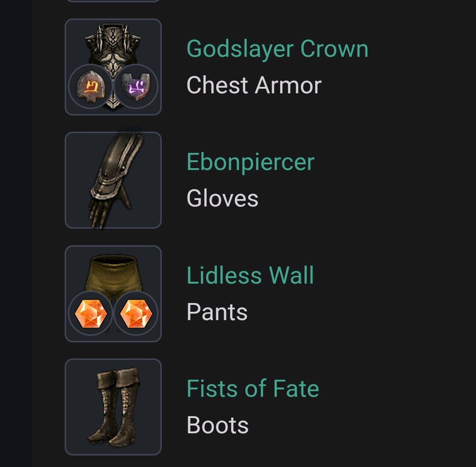Open the Ebonpiercer item link
Screen dimensions: 476x467
tap(250, 162)
